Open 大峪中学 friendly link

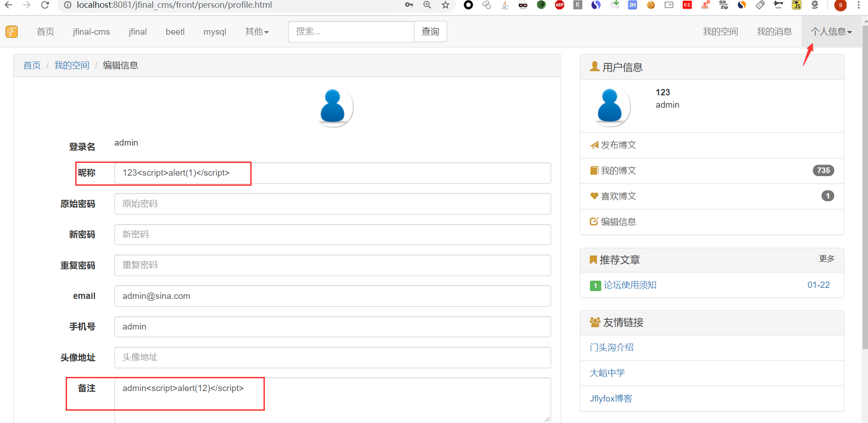(x=607, y=373)
